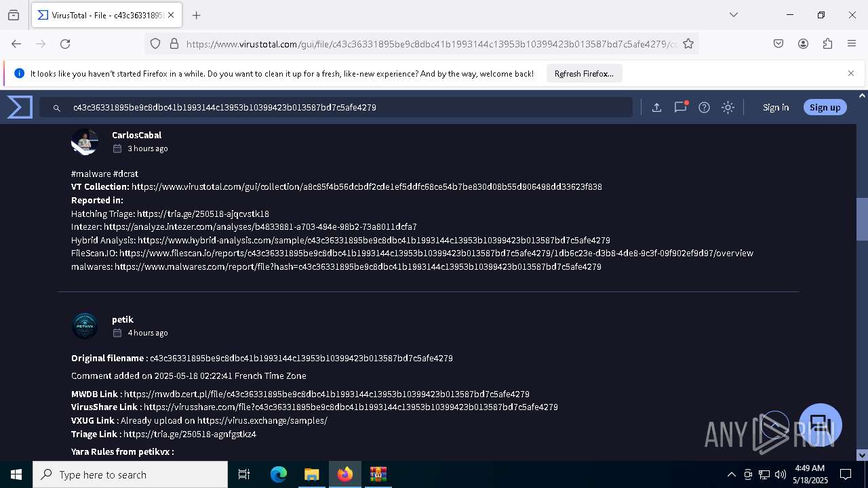Open the malwares.com report link
Image resolution: width=868 pixels, height=488 pixels.
[x=358, y=266]
